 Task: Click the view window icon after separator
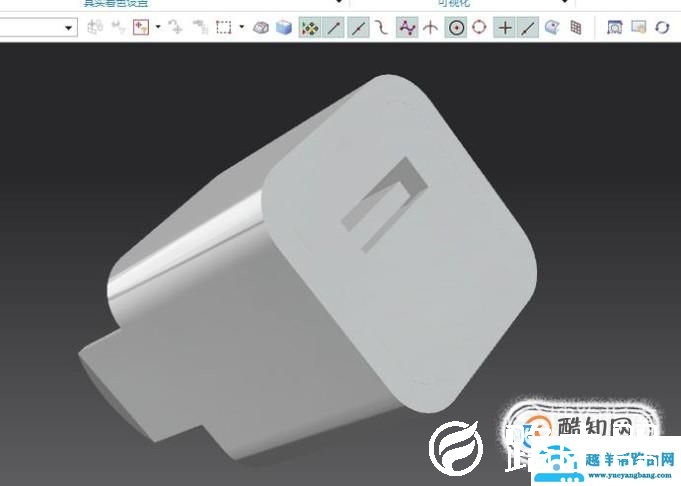point(615,27)
